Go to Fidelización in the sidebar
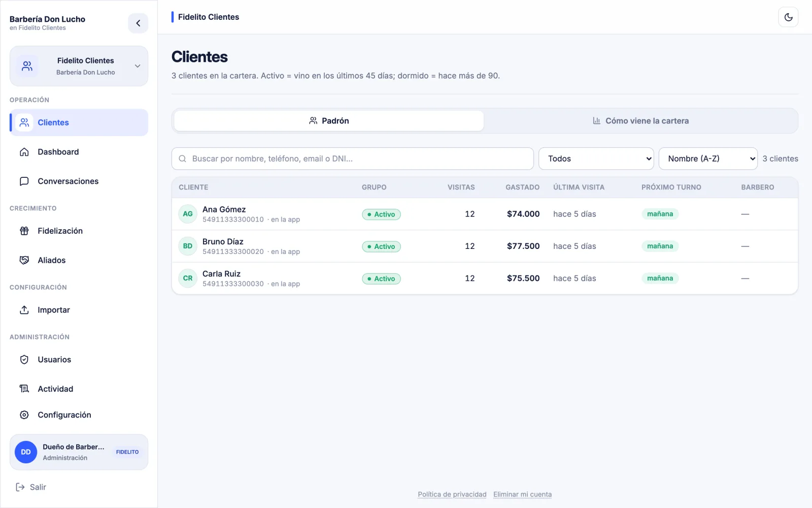 [x=79, y=231]
